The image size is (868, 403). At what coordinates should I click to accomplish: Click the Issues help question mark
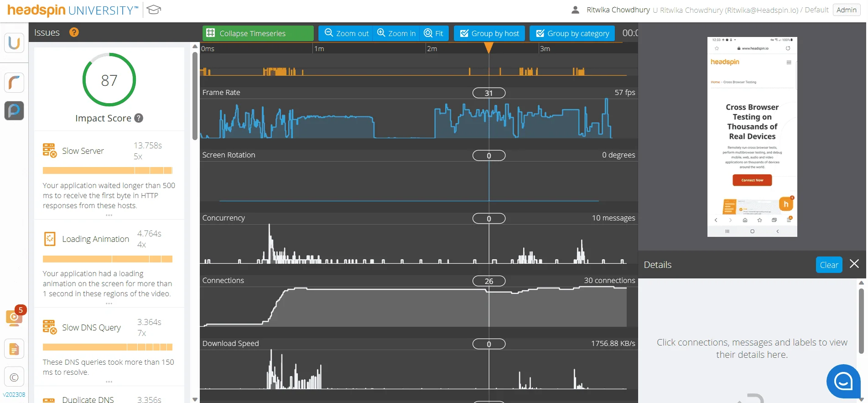pyautogui.click(x=74, y=32)
